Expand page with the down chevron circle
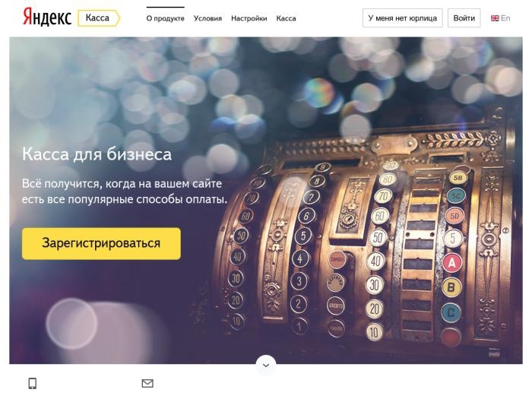This screenshot has width=532, height=399. (x=266, y=365)
